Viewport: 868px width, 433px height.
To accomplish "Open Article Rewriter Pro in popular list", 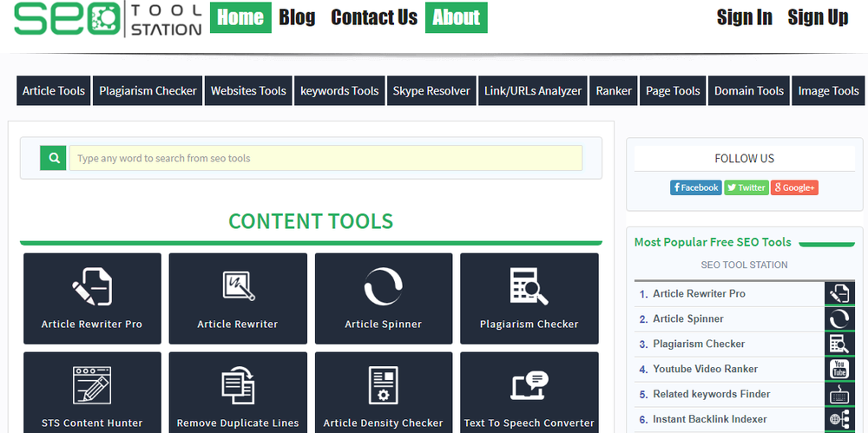I will click(x=699, y=294).
